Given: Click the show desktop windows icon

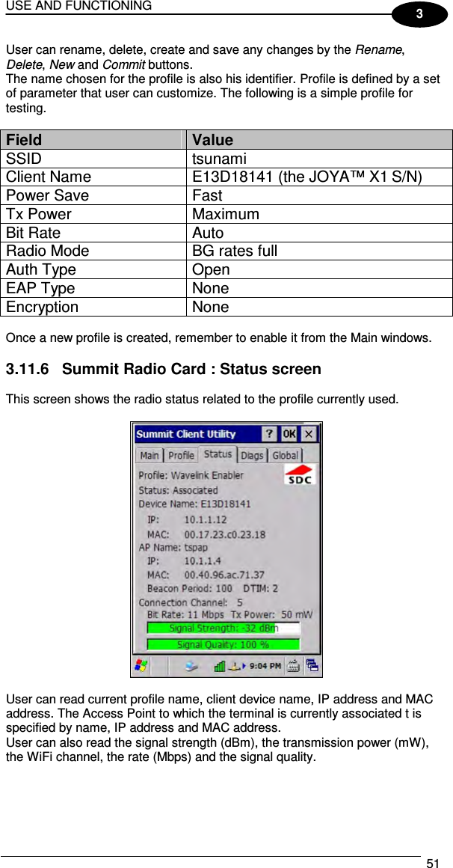Looking at the screenshot, I should pyautogui.click(x=312, y=665).
